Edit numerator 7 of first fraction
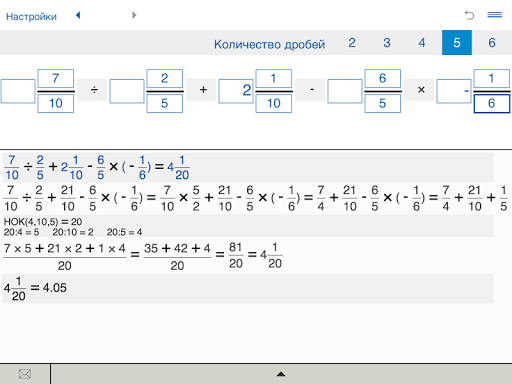Viewport: 512px width, 384px height. point(56,78)
